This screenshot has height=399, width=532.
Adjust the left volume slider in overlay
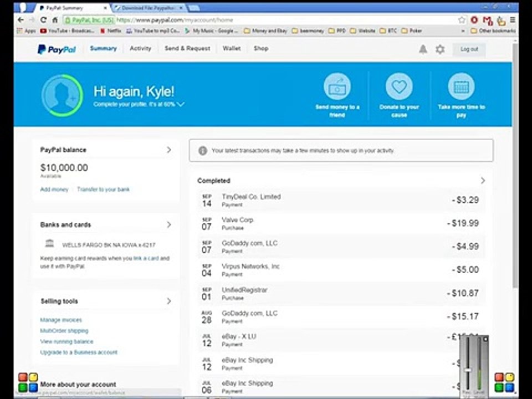pos(468,370)
